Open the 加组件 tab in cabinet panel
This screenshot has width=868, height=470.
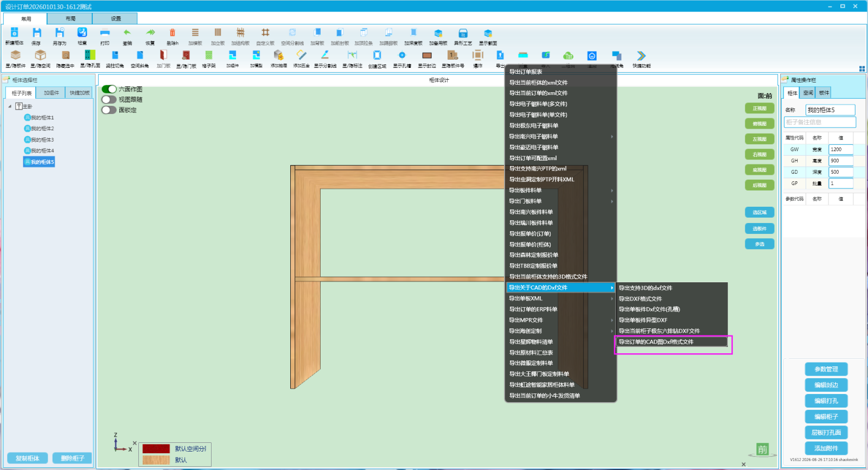52,93
